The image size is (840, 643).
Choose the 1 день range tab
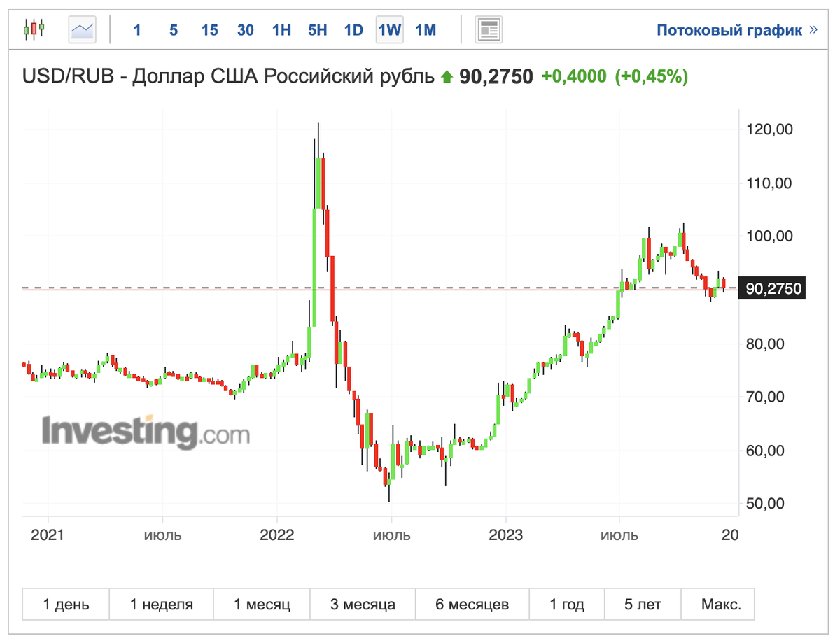[x=66, y=604]
